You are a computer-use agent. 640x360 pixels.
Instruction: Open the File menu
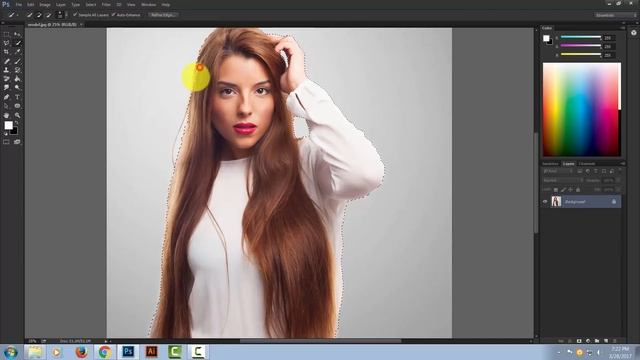pos(18,4)
